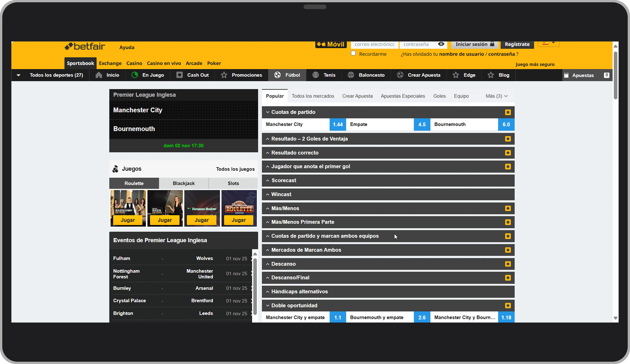
Task: Click the Regístrate button
Action: click(x=517, y=45)
